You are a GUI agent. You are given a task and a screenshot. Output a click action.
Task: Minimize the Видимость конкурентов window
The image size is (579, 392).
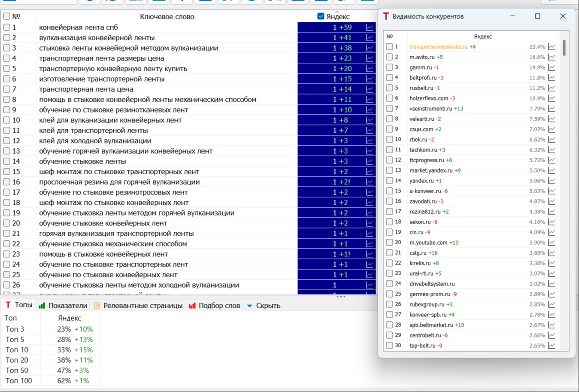(512, 16)
